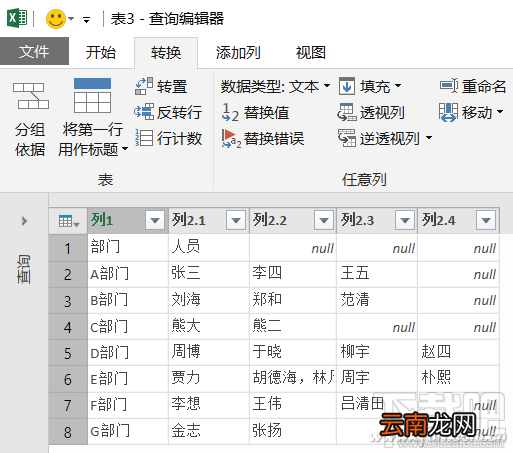Image resolution: width=513 pixels, height=453 pixels.
Task: Click the cell containing 李四
Action: (293, 274)
